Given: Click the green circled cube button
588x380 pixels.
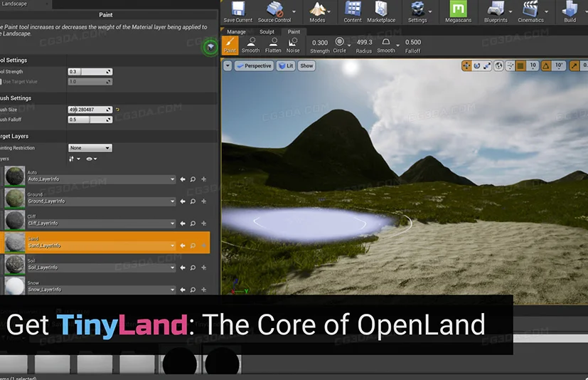Looking at the screenshot, I should 210,47.
